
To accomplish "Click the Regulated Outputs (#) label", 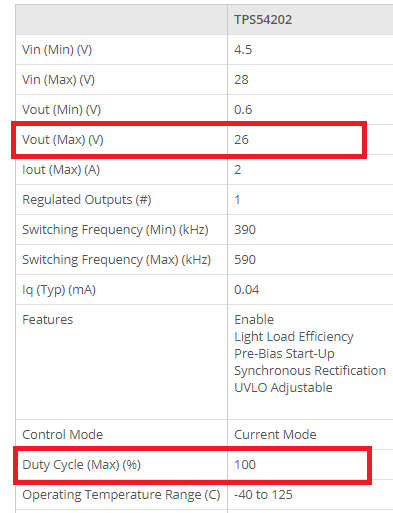I will coord(87,200).
